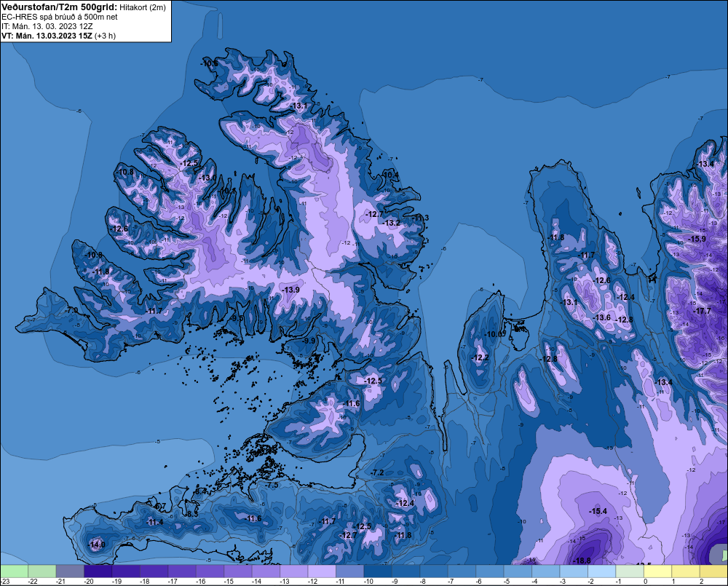Image resolution: width=728 pixels, height=586 pixels.
Task: Click the legend value '1'
Action: click(673, 582)
